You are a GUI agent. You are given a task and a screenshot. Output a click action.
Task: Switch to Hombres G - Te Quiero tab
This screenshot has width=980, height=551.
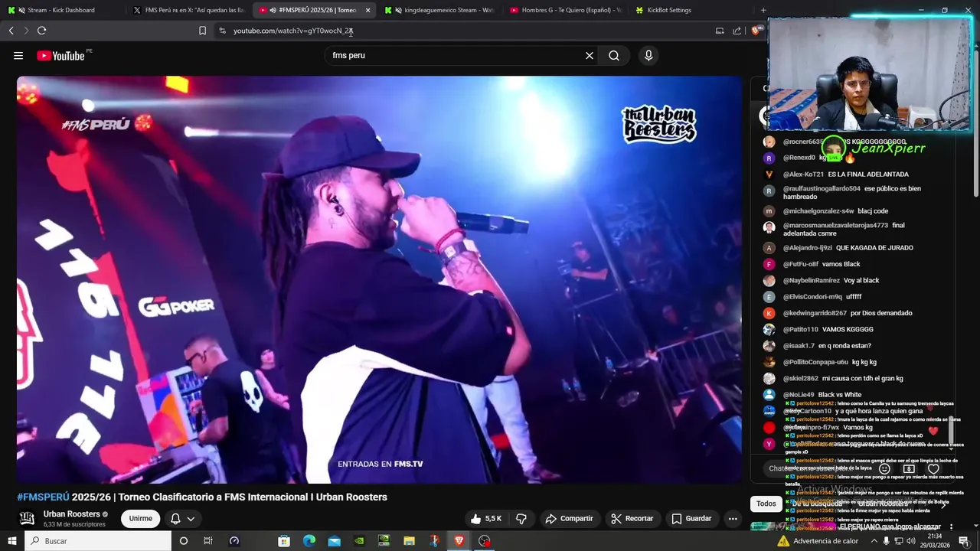point(565,10)
